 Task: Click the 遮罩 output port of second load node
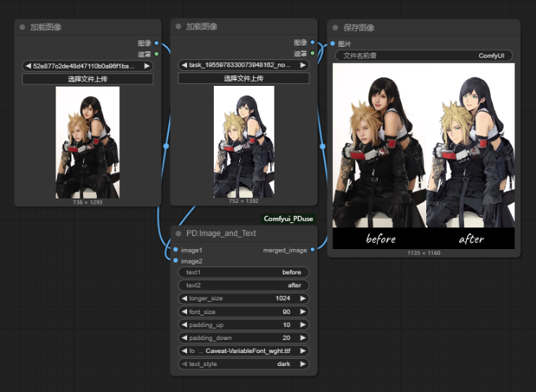(312, 53)
